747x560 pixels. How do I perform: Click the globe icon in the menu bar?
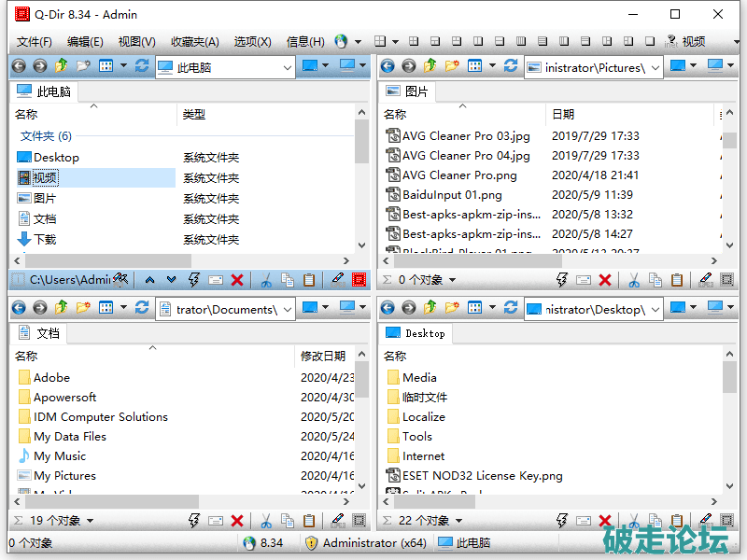click(x=341, y=41)
